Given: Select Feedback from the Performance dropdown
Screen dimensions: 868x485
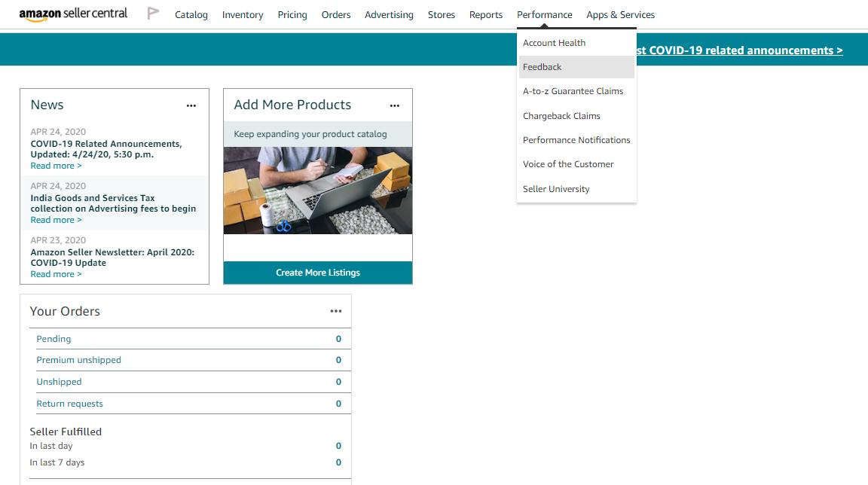Looking at the screenshot, I should (576, 67).
